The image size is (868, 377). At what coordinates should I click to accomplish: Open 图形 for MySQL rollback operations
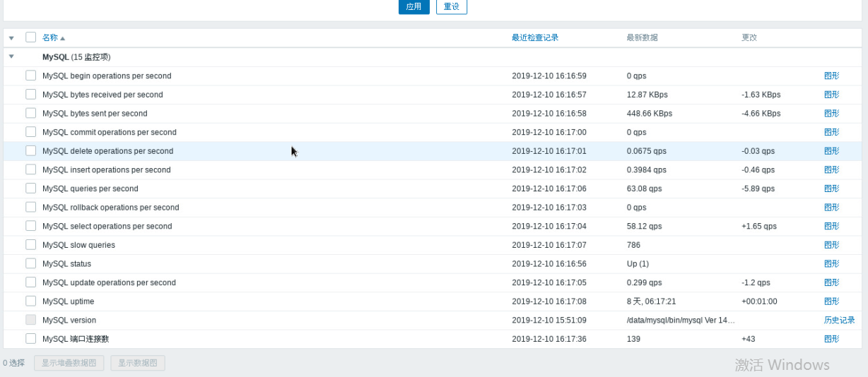point(831,208)
